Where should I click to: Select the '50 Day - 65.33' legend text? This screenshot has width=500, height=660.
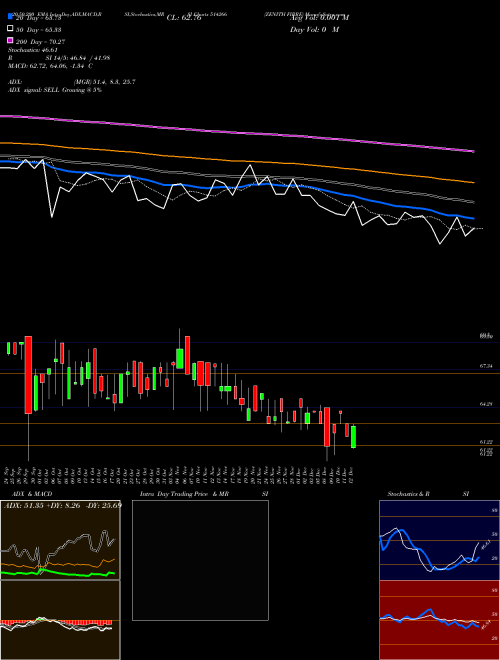tap(39, 30)
